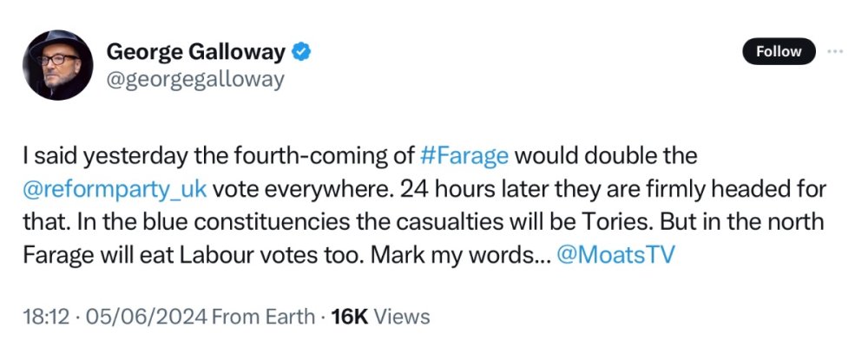This screenshot has width=868, height=347.
Task: Click the blue verified badge icon
Action: (x=301, y=52)
